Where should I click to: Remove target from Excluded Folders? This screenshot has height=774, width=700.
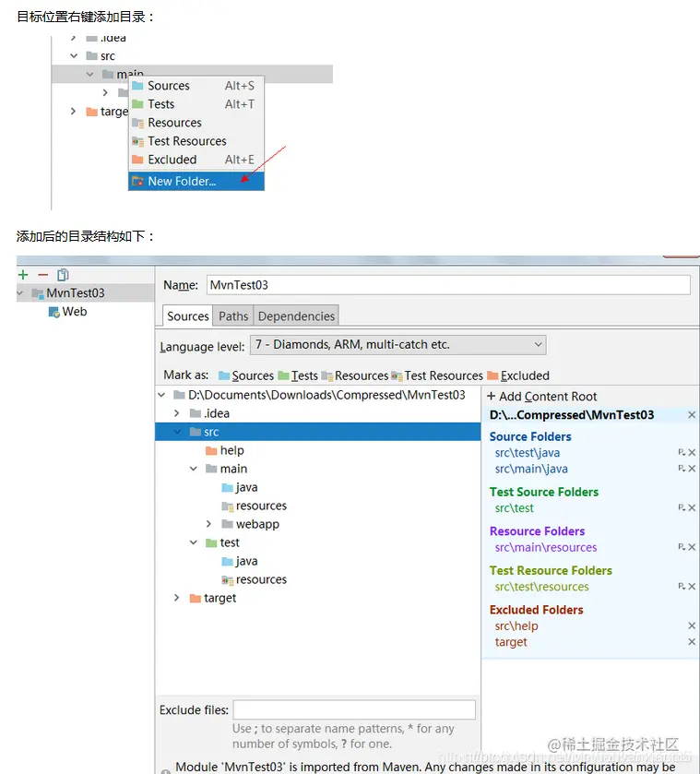pos(692,642)
